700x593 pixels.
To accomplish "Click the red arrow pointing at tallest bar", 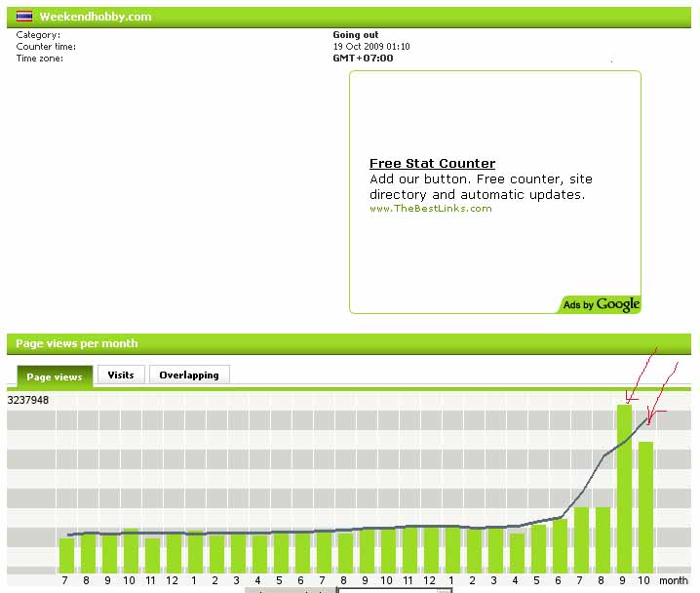I will pyautogui.click(x=642, y=372).
